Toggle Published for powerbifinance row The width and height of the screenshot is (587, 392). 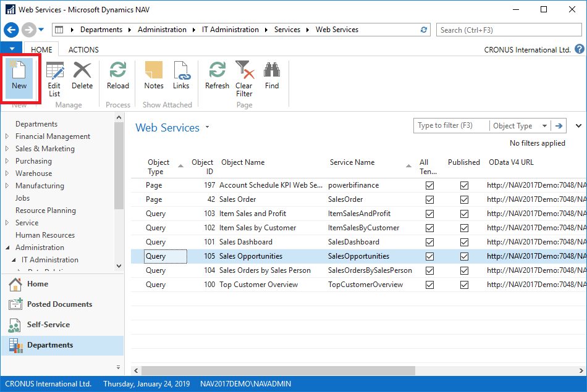tap(464, 186)
